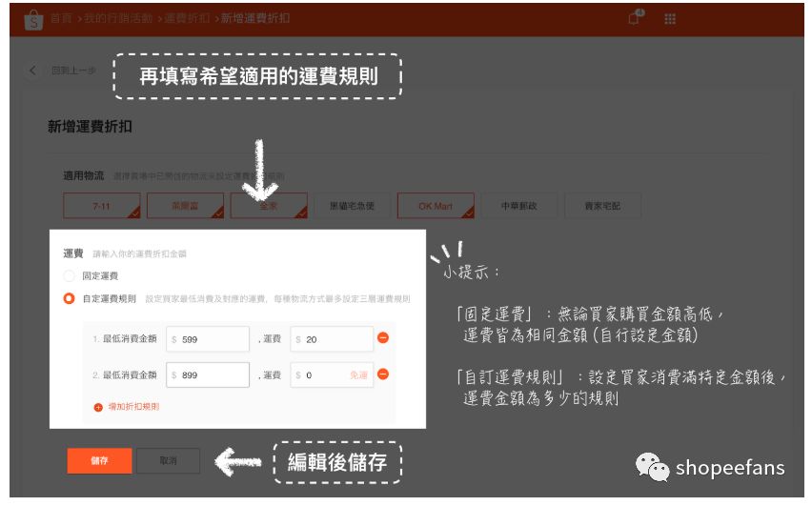Screen dimensions: 812x506
Task: Toggle the 黑貓宅急便 logistics option
Action: [x=352, y=206]
